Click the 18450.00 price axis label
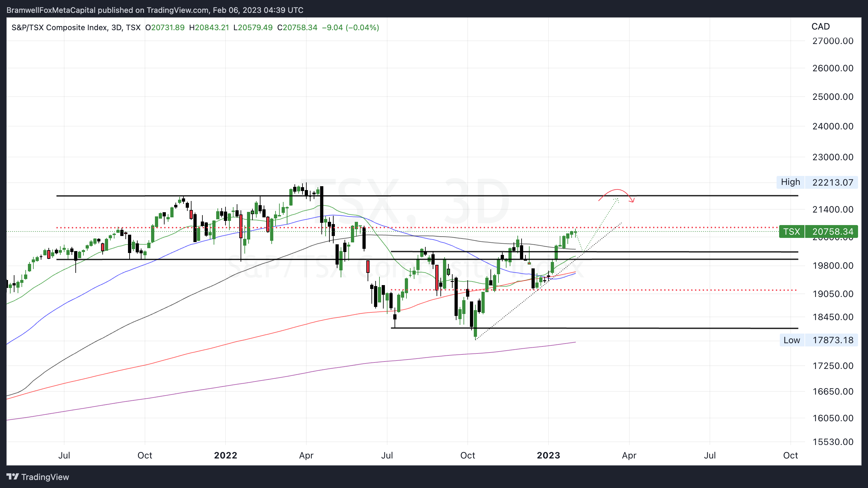 click(x=833, y=317)
